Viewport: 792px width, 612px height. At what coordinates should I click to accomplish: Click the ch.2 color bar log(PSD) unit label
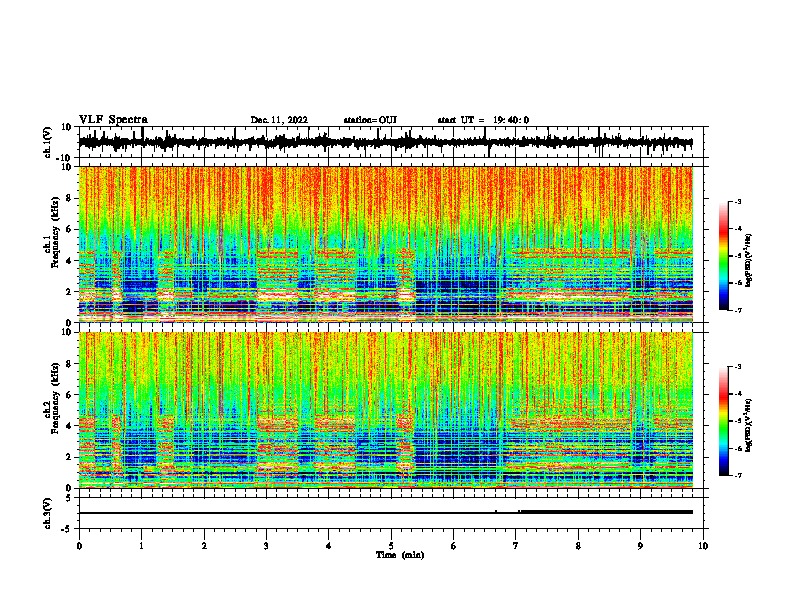[x=749, y=425]
